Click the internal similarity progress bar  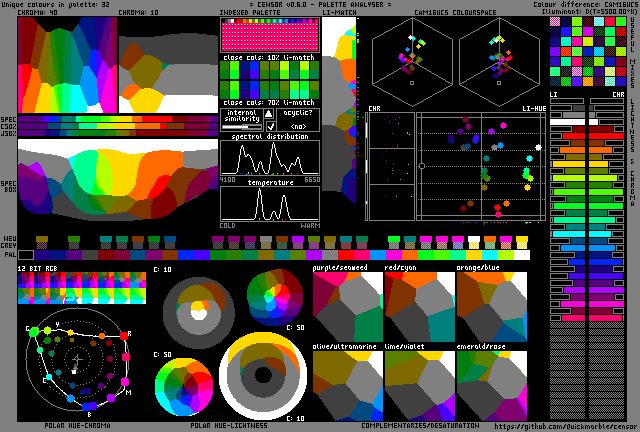click(242, 127)
